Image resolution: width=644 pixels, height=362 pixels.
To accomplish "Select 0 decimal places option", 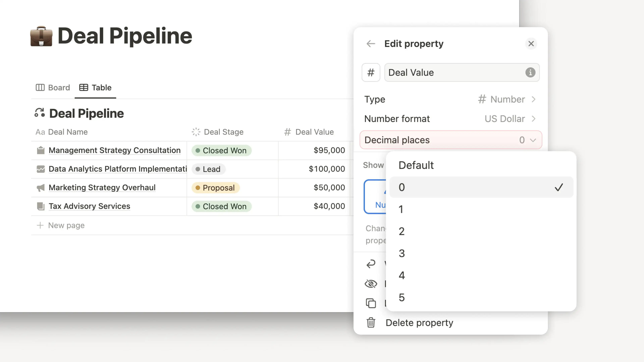I will [481, 187].
